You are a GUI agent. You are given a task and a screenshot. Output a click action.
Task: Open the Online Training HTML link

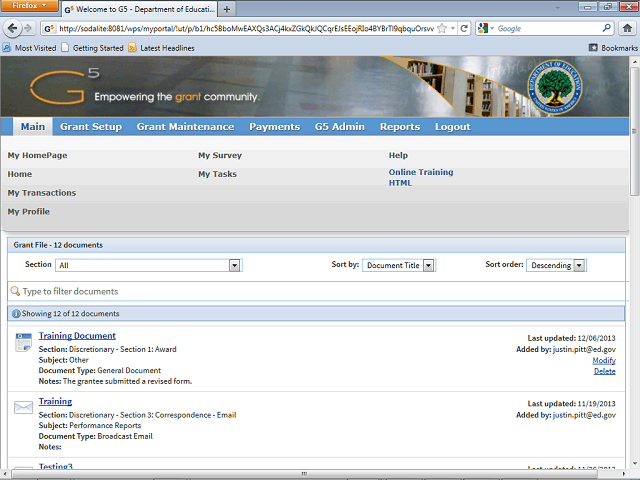pyautogui.click(x=421, y=178)
